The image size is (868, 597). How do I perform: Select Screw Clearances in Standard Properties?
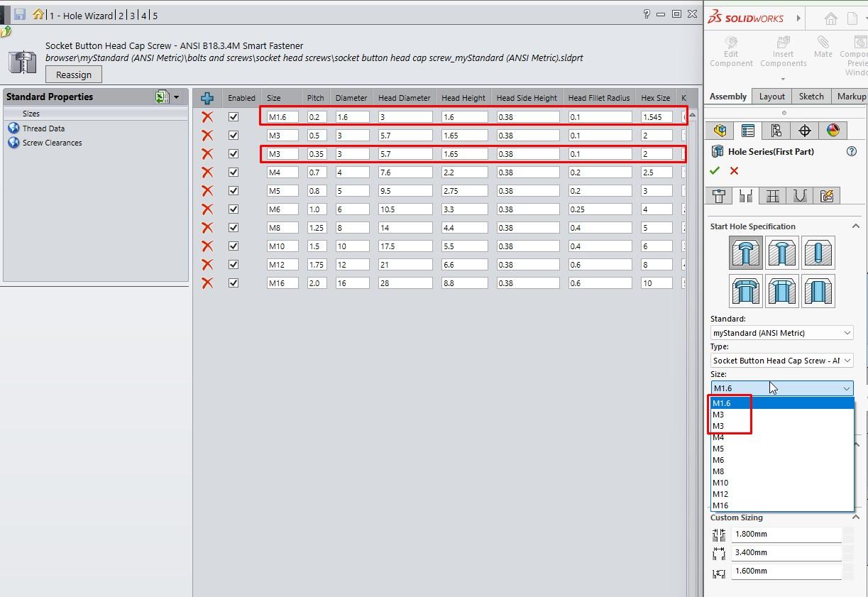[x=52, y=143]
